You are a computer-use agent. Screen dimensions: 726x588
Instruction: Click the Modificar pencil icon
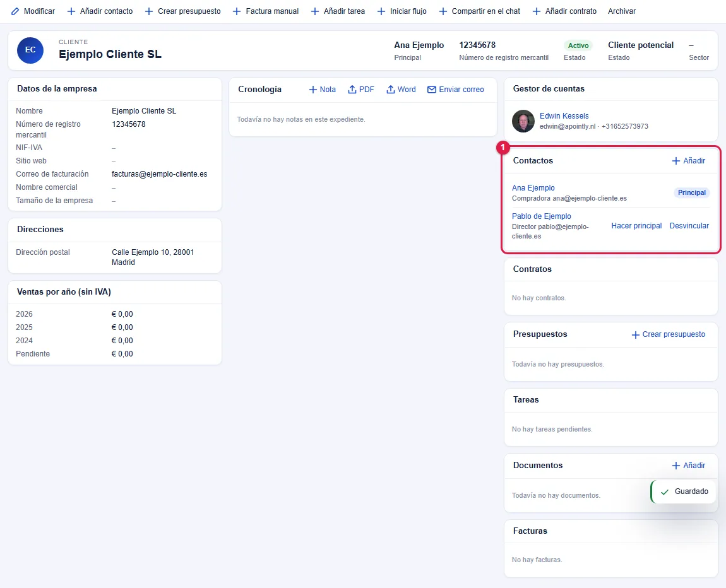[15, 11]
